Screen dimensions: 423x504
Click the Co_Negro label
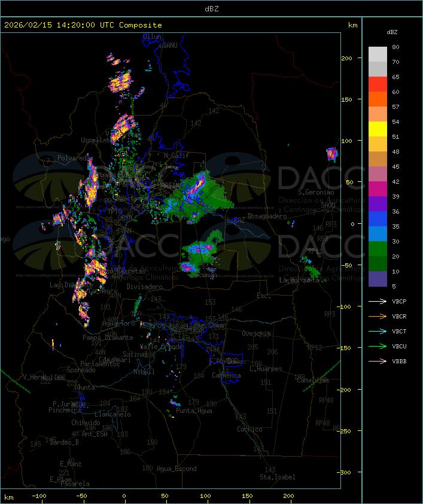coord(103,291)
